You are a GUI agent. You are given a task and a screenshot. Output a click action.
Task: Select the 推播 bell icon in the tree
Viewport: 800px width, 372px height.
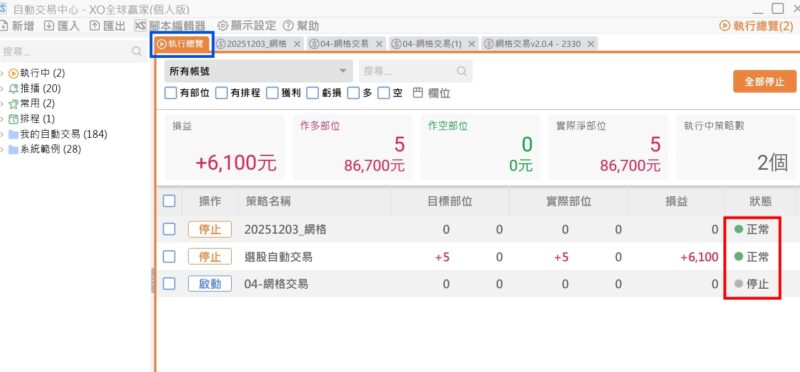pos(14,89)
